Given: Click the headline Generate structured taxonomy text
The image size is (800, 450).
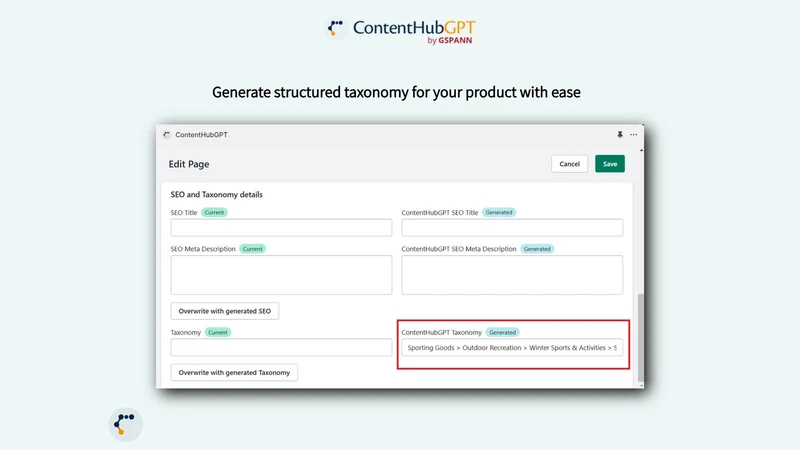Looking at the screenshot, I should tap(396, 92).
